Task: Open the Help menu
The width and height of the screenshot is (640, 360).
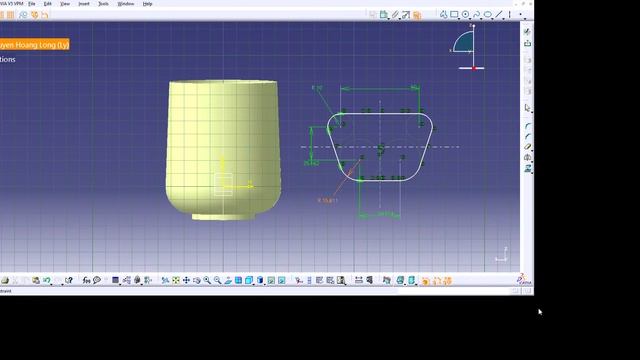Action: [x=147, y=4]
